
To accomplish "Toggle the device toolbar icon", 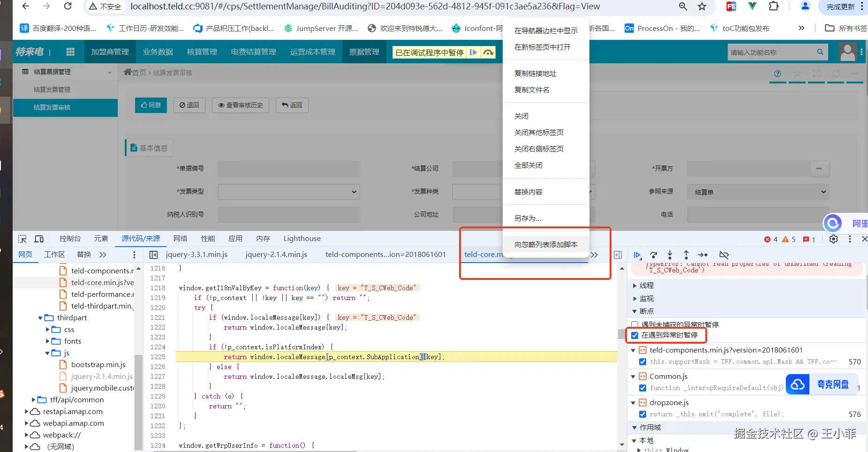I will (x=39, y=239).
